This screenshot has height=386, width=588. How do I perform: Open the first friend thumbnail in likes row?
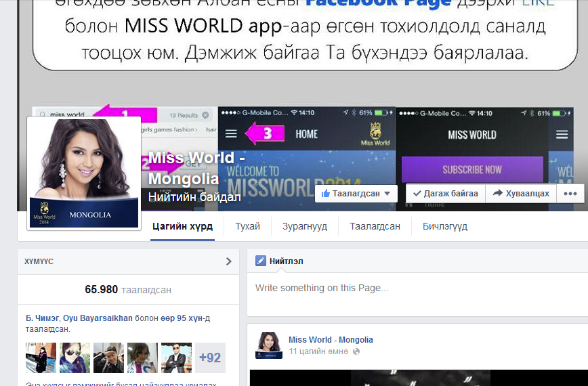(41, 358)
